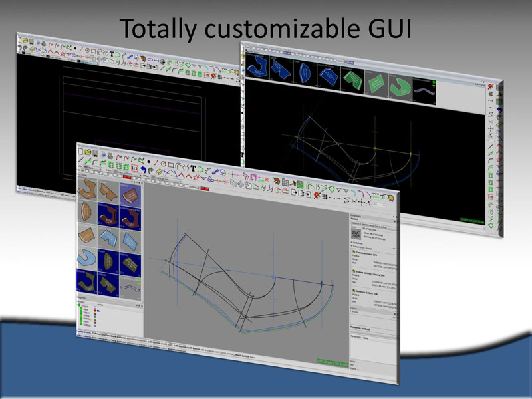Toggle green visibility dot for Lining layer
The height and width of the screenshot is (399, 532).
81,314
